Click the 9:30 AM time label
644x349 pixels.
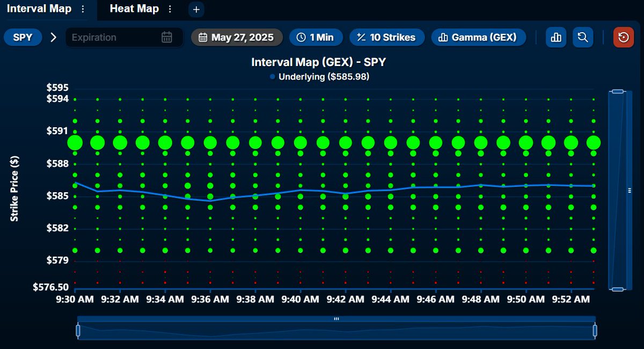[x=75, y=299]
